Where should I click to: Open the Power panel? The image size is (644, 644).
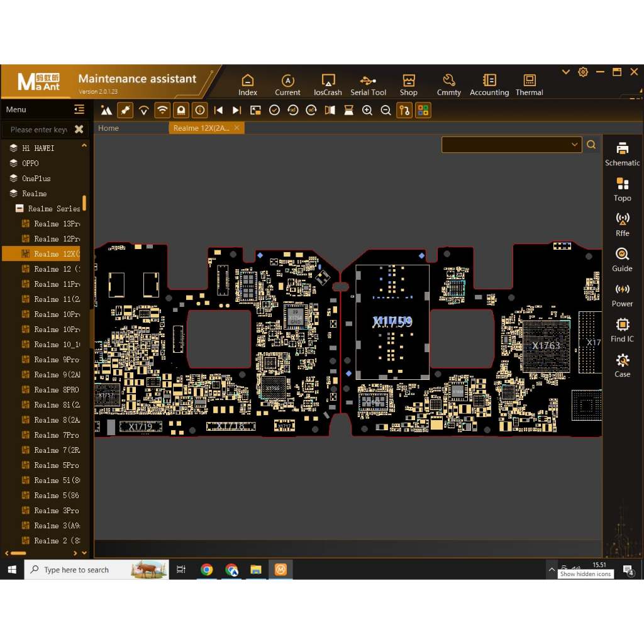622,294
